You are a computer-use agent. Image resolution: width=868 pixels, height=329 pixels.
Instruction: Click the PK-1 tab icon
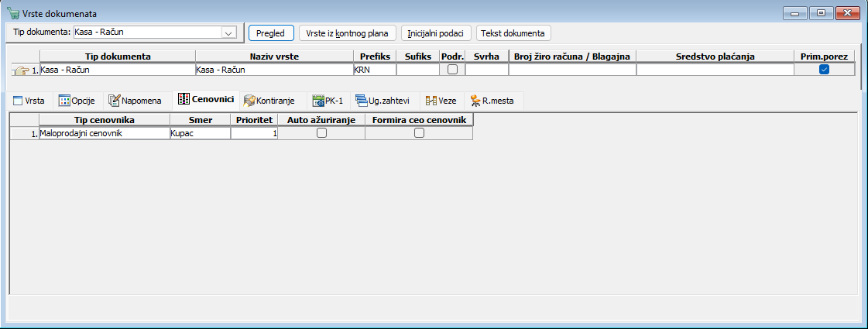318,101
